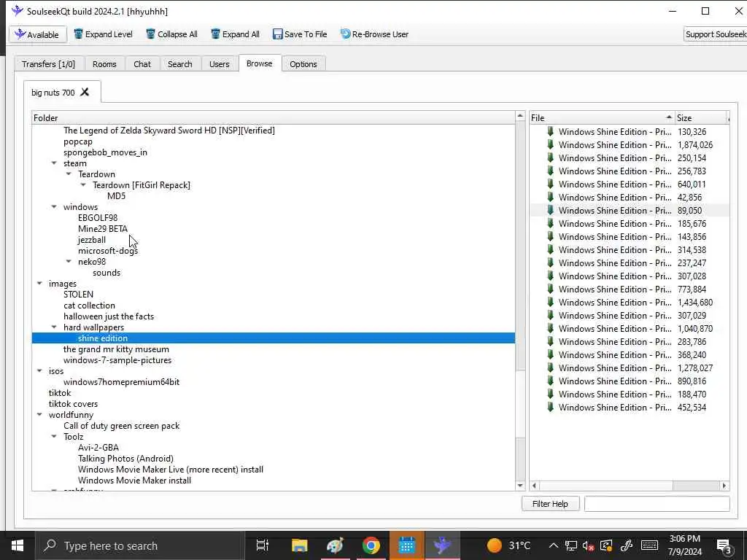Select the tiktok covers folder
This screenshot has width=747, height=560.
[x=73, y=404]
